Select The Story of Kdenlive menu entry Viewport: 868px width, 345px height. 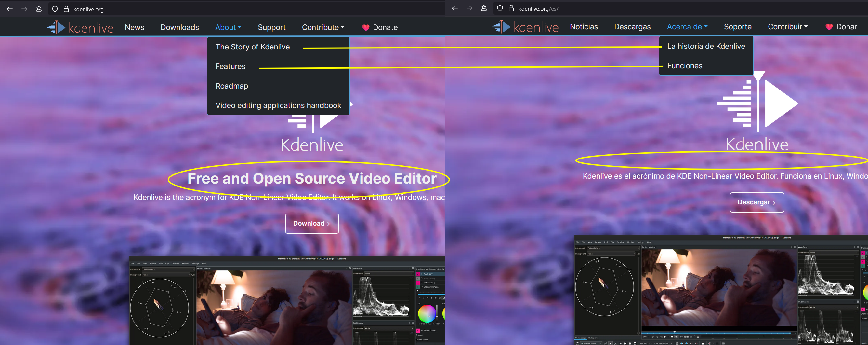[252, 47]
